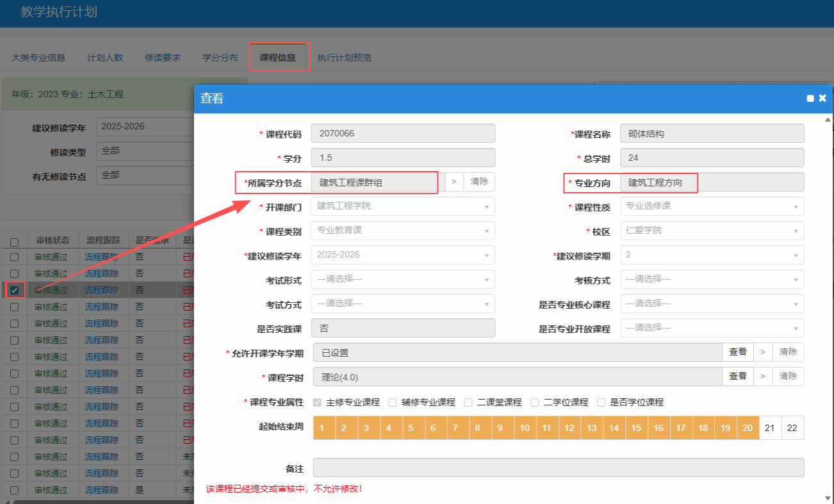834x504 pixels.
Task: Enable the 二课堂课程 checkbox
Action: (468, 402)
